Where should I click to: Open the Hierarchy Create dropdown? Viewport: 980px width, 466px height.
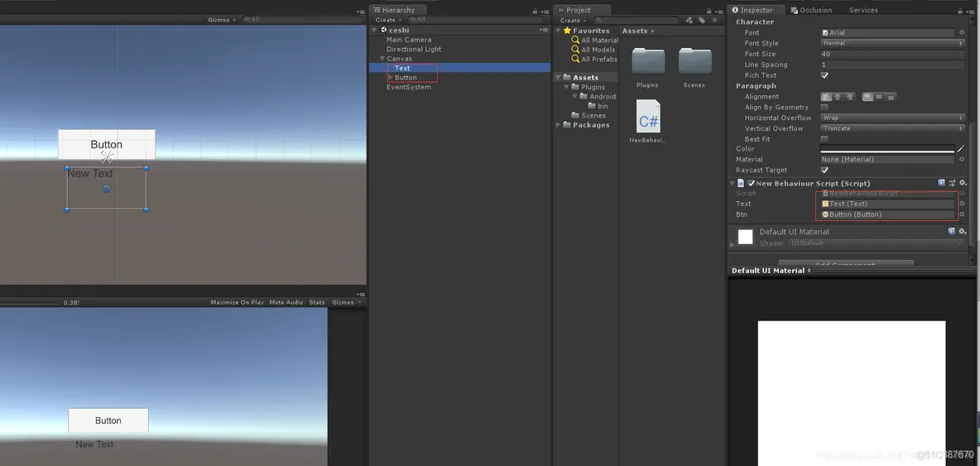tap(387, 20)
